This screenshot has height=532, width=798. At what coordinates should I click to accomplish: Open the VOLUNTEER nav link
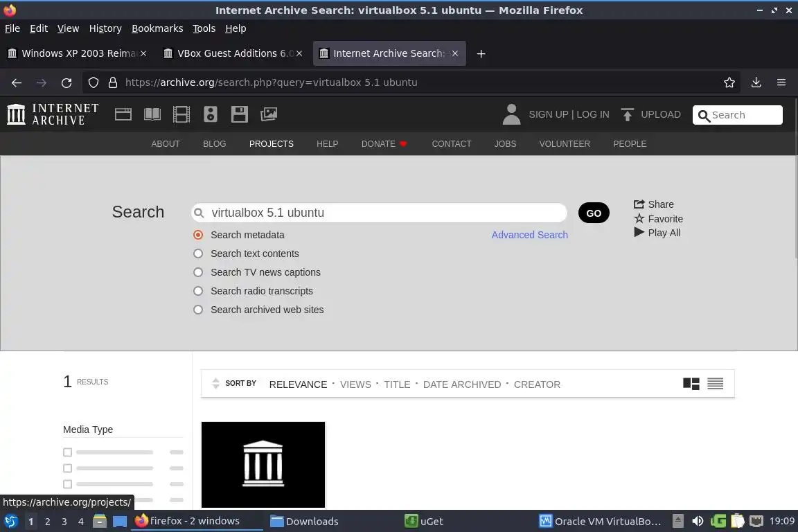click(565, 144)
